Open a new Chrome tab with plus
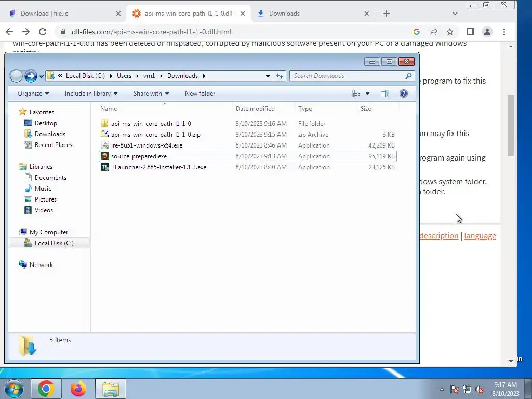This screenshot has width=532, height=399. [386, 14]
